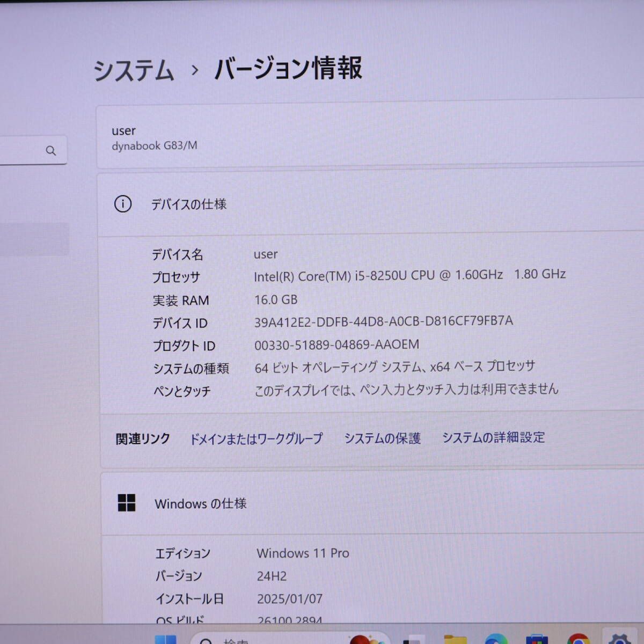Click the 24H2 version value
644x644 pixels.
[272, 576]
